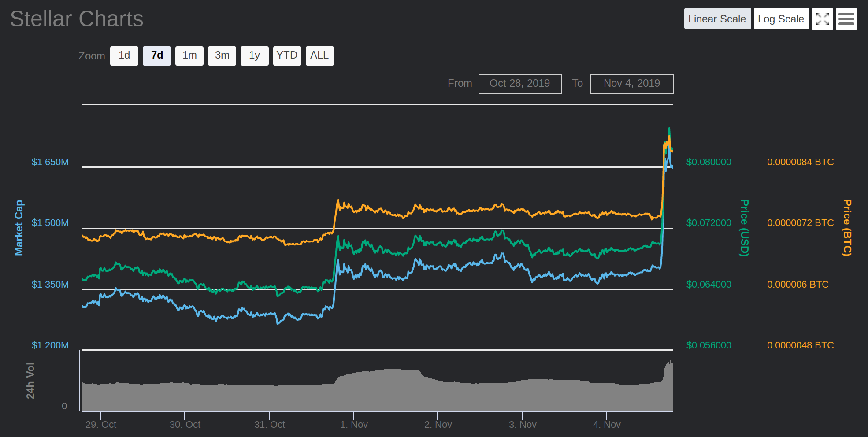The image size is (868, 437).
Task: Click the 30. Oct date tick
Action: (x=185, y=425)
